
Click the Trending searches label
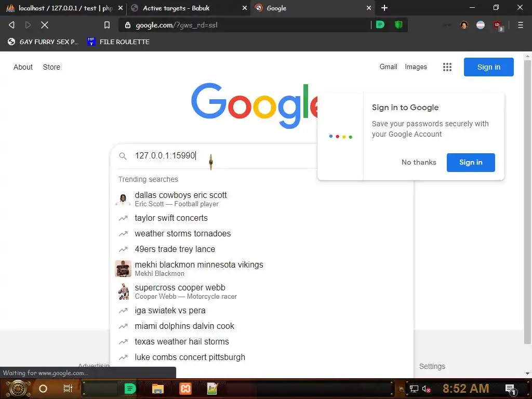point(148,179)
